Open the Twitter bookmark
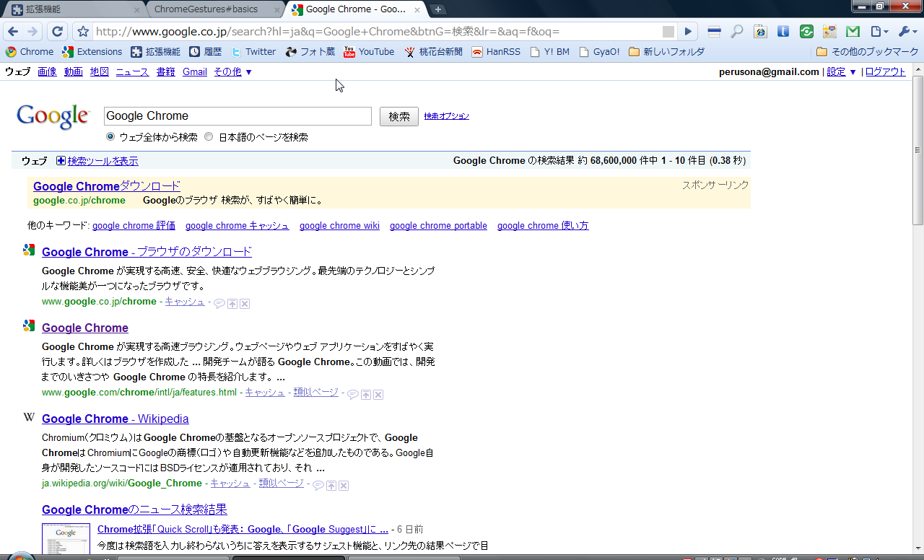924x560 pixels. point(253,52)
